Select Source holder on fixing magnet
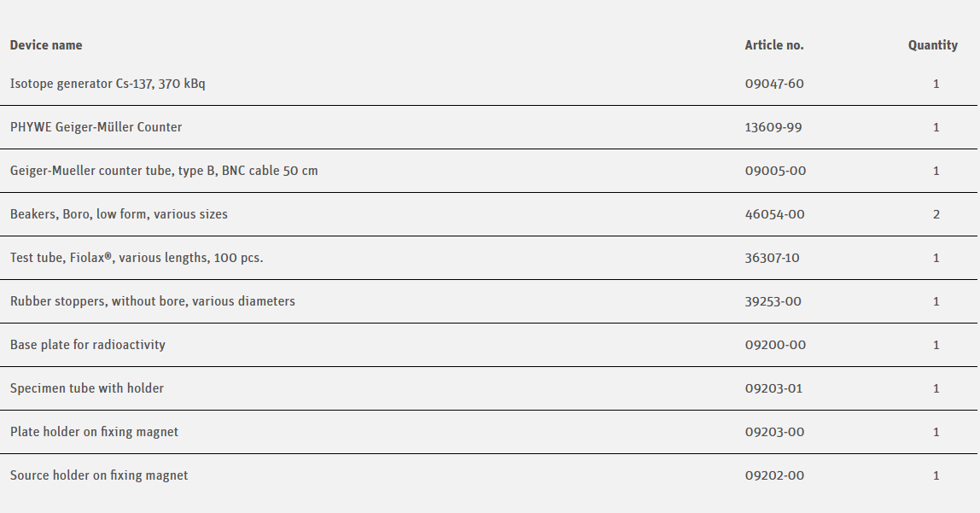 click(x=99, y=475)
